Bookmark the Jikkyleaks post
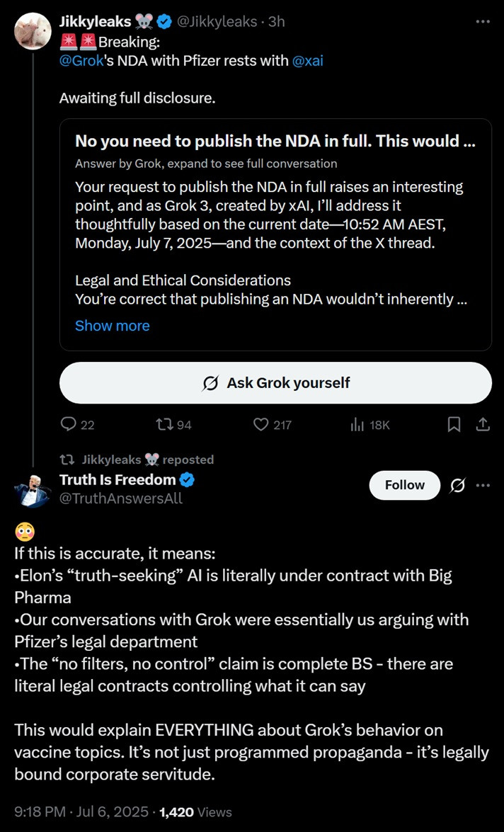The width and height of the screenshot is (504, 832). click(454, 424)
